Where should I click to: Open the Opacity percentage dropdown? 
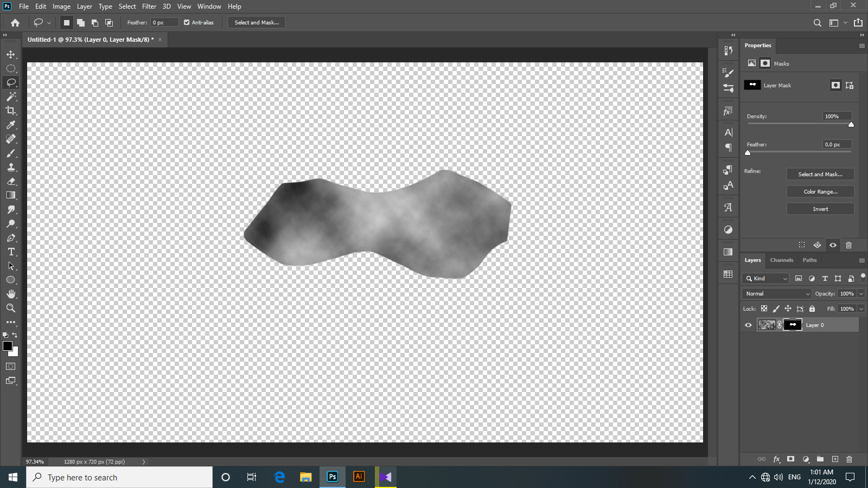click(860, 293)
